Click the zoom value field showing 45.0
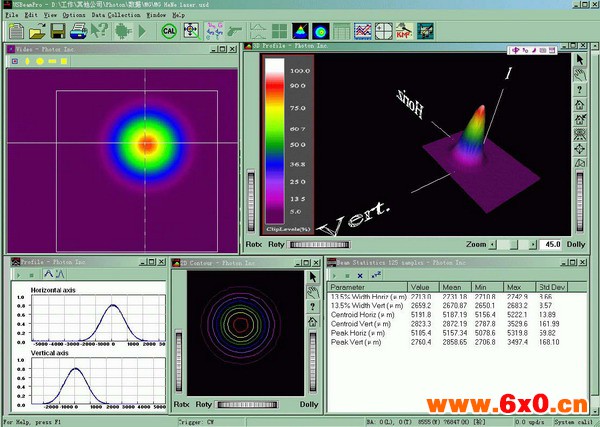The image size is (600, 427). click(549, 244)
